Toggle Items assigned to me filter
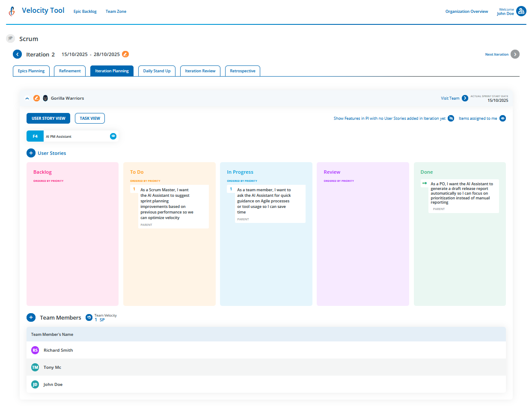Viewport: 532px width, 418px height. pyautogui.click(x=502, y=118)
